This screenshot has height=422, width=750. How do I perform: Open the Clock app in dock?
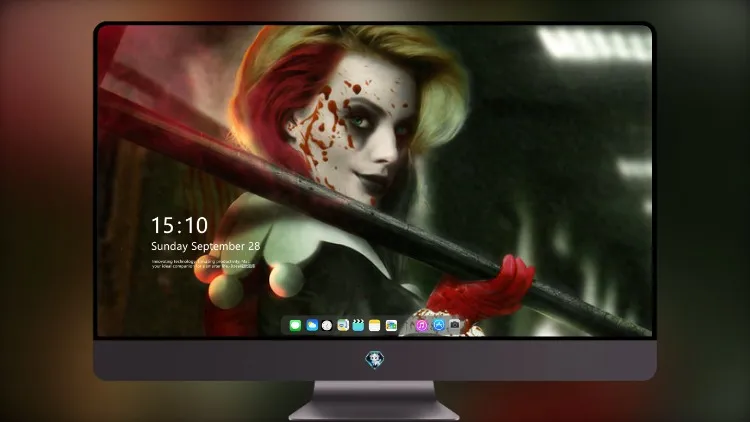(327, 326)
